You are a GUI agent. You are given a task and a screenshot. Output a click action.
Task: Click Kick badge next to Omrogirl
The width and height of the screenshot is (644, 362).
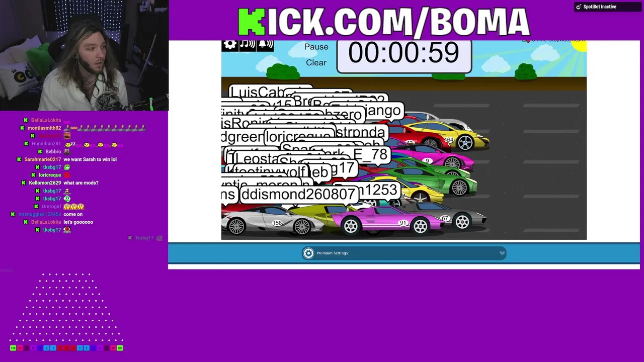[x=37, y=207]
